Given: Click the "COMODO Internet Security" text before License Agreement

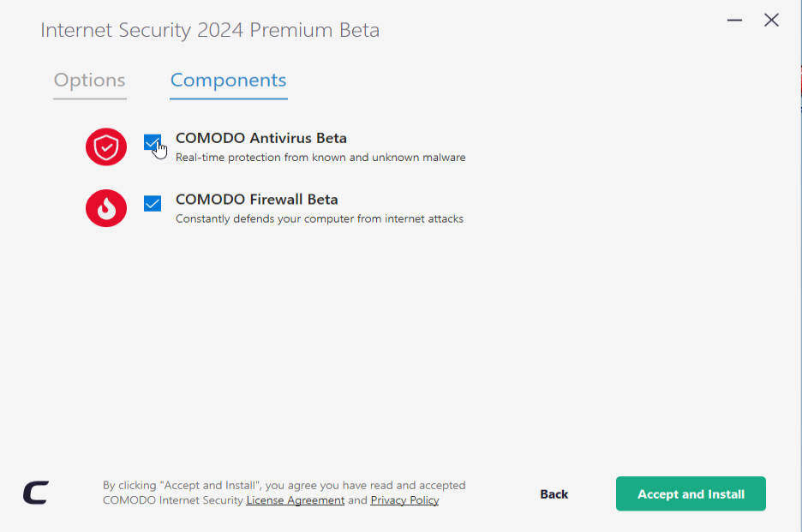Looking at the screenshot, I should tap(173, 500).
